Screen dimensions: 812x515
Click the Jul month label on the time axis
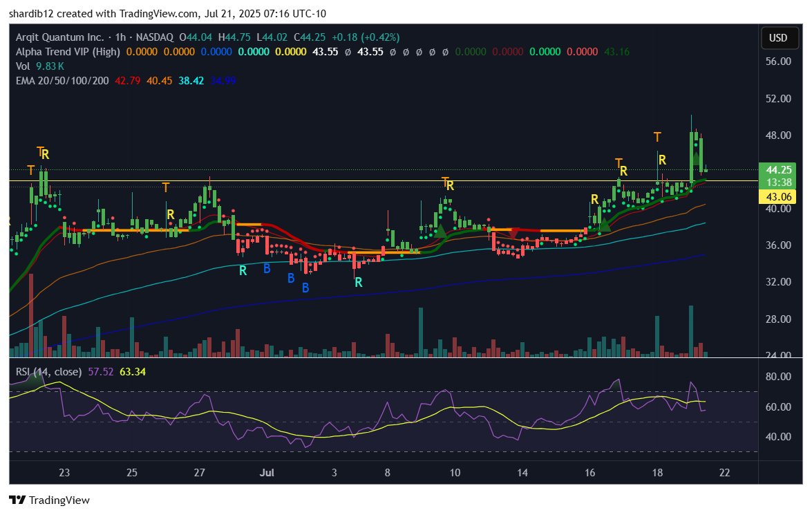pos(267,473)
